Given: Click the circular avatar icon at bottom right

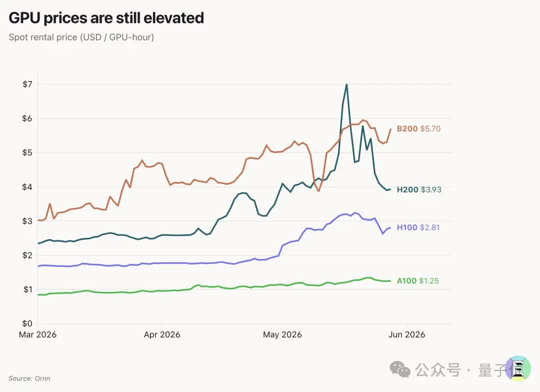Looking at the screenshot, I should [518, 368].
